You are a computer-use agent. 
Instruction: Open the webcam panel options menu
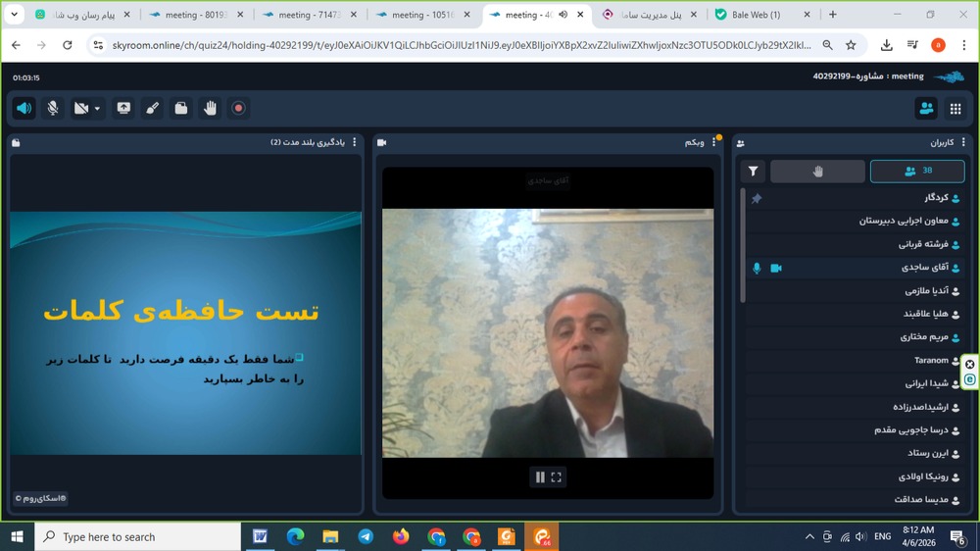713,142
